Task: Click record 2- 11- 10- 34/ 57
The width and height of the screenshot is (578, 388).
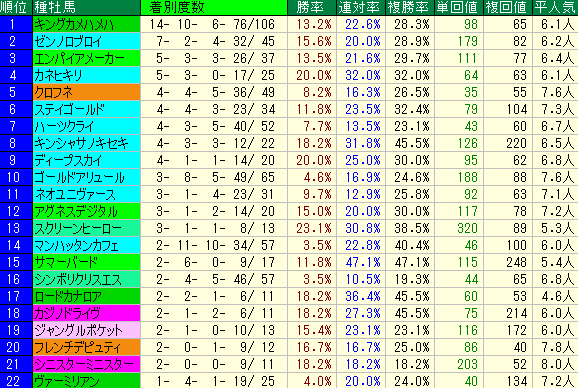Action: pos(214,245)
